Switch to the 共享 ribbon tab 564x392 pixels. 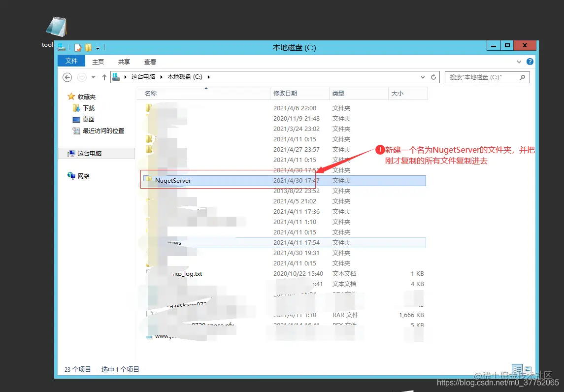click(124, 62)
